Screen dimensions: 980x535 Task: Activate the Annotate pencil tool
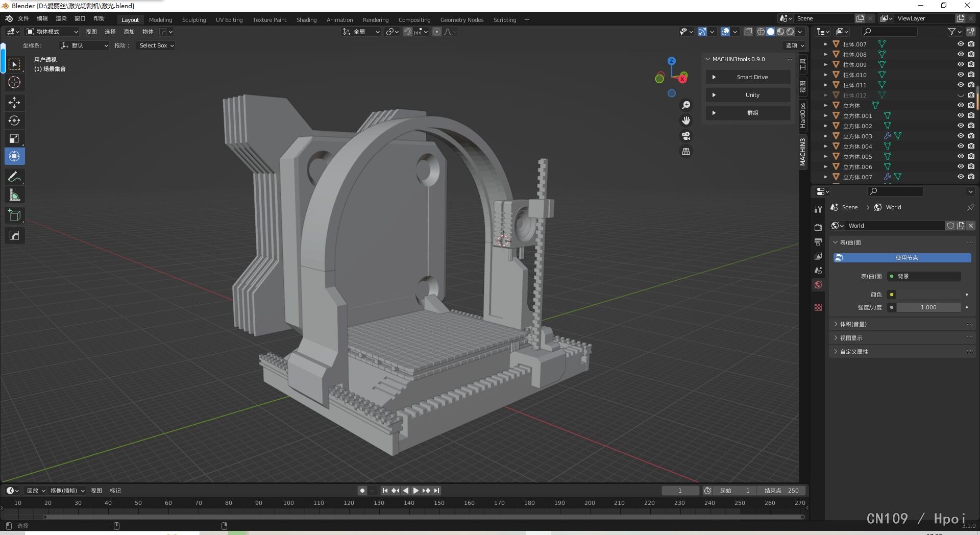(x=14, y=177)
